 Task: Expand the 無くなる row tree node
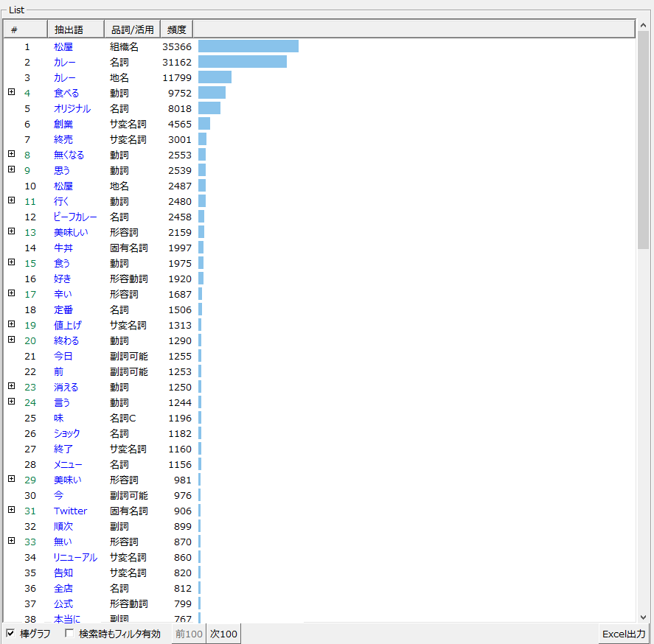pos(11,154)
